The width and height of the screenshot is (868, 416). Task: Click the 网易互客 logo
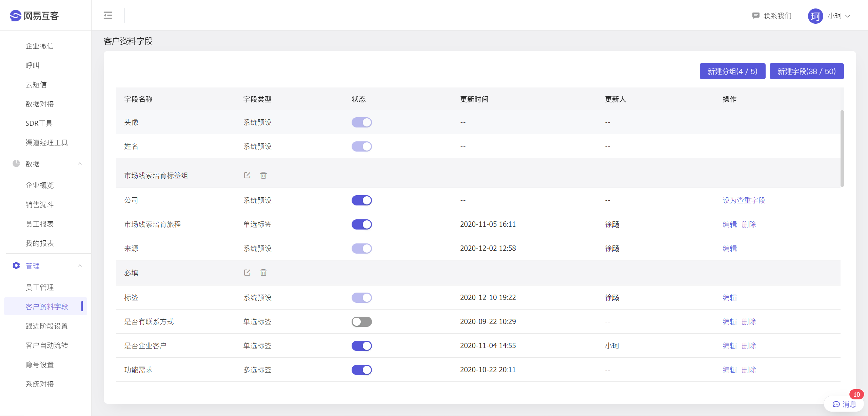(34, 16)
